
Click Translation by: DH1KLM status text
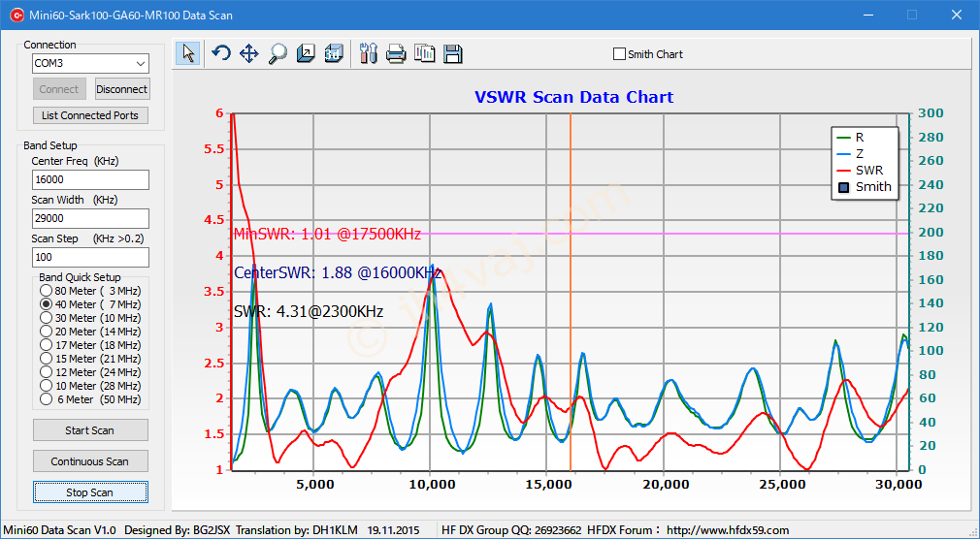tap(298, 530)
